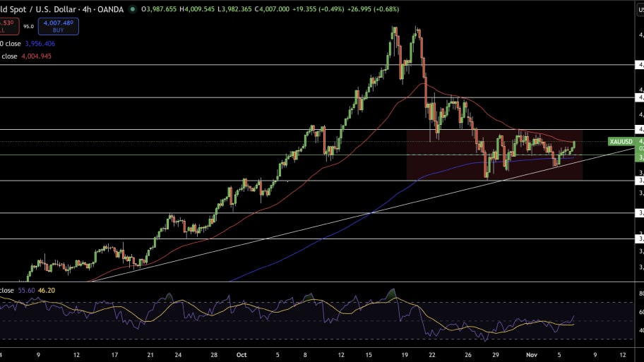Click the red SELL price button
The width and height of the screenshot is (644, 362).
pos(7,27)
